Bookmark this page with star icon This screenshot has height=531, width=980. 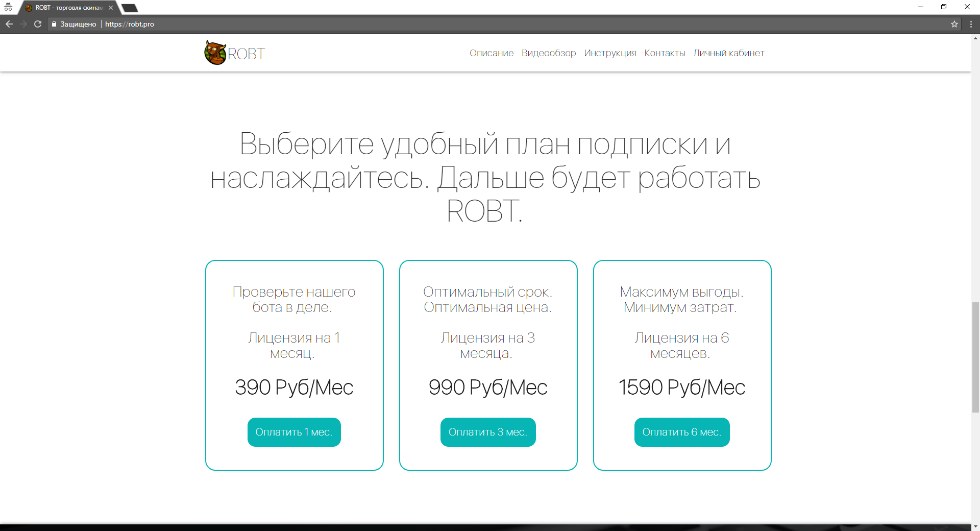point(954,24)
